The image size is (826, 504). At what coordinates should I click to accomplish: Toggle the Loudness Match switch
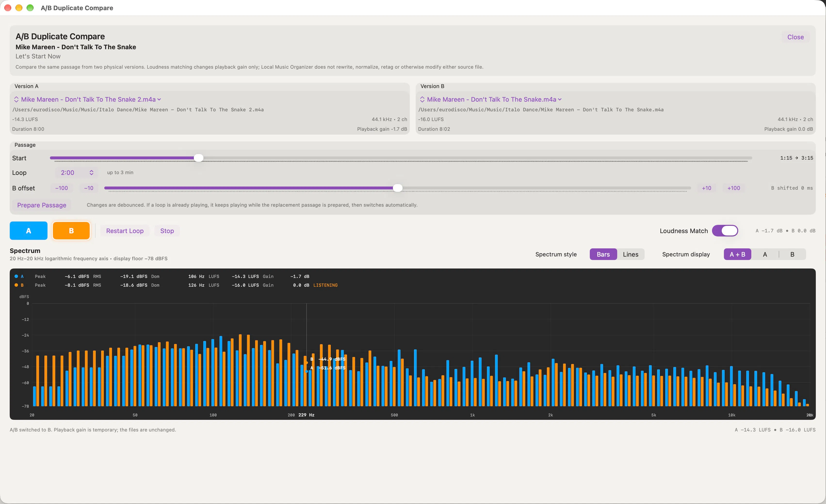[x=725, y=231]
